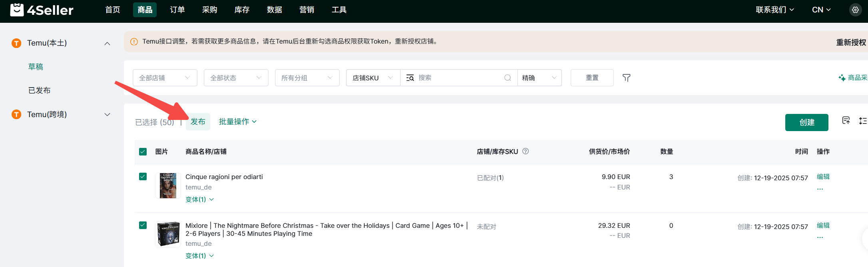Click the search magnifier icon
Image resolution: width=868 pixels, height=267 pixels.
point(508,78)
